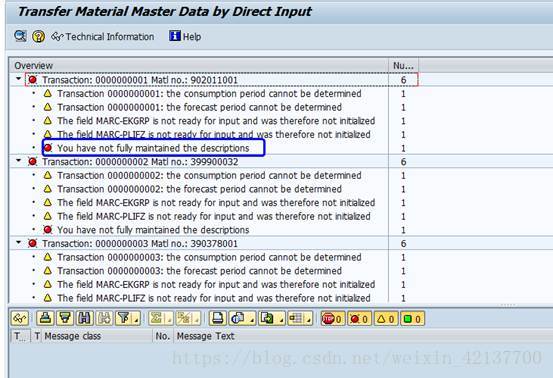Select 'Transaction 0000000003: the forecast period cannot be determined'
Viewport: 553px width, 378px height.
coord(199,271)
